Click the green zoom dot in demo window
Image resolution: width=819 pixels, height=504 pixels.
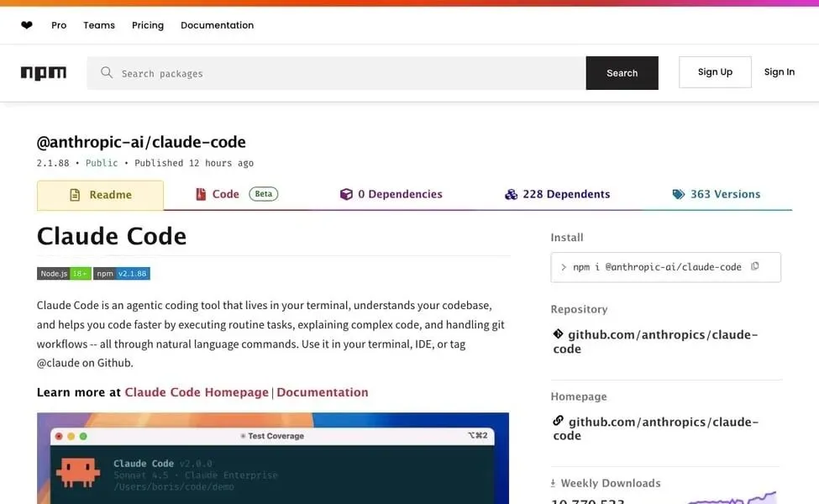point(83,436)
